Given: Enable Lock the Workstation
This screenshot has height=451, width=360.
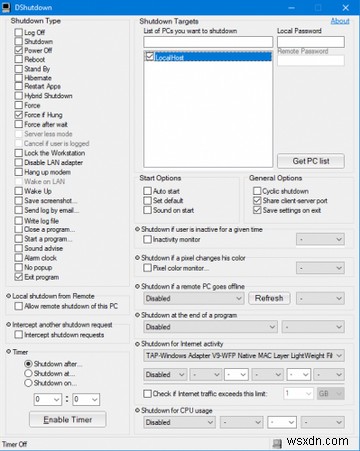Looking at the screenshot, I should (x=19, y=153).
